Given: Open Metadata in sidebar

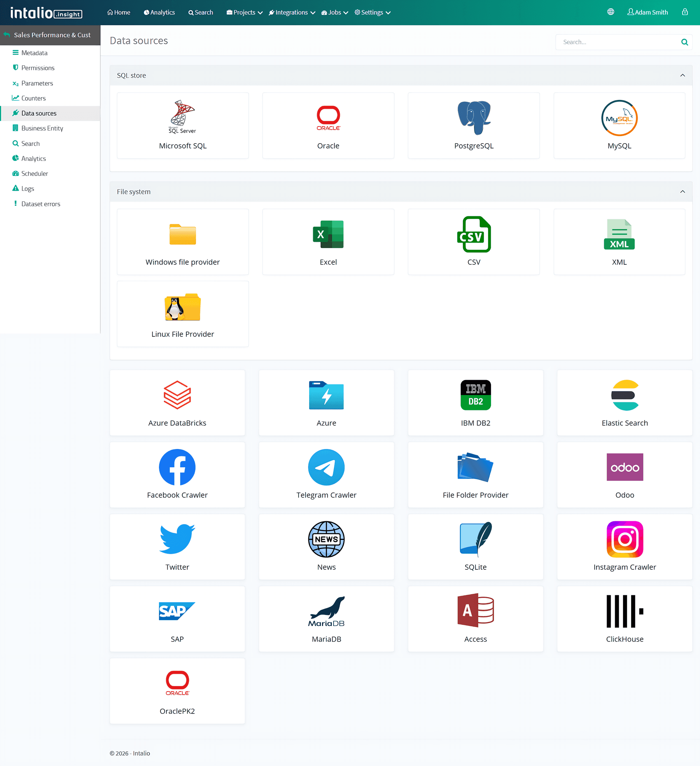Looking at the screenshot, I should tap(50, 53).
